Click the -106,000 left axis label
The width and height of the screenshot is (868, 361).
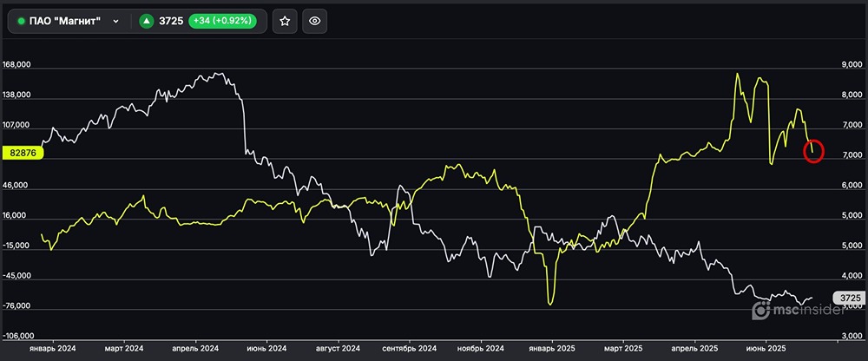17,336
